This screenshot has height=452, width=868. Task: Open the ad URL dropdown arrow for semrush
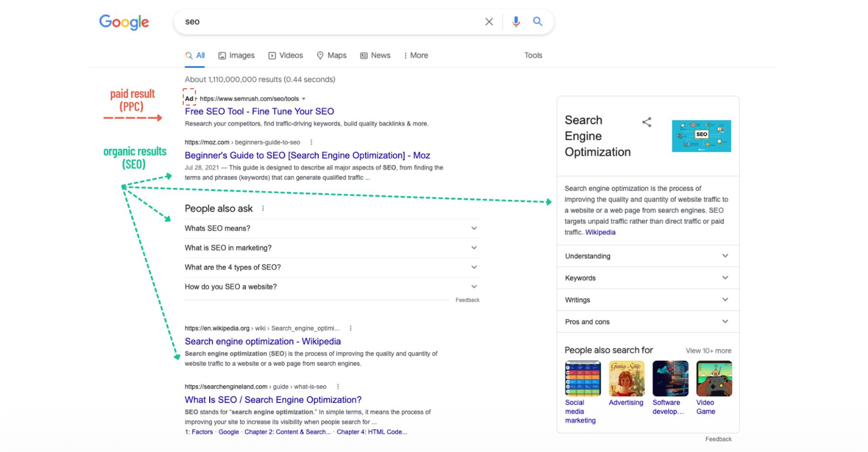[x=304, y=99]
